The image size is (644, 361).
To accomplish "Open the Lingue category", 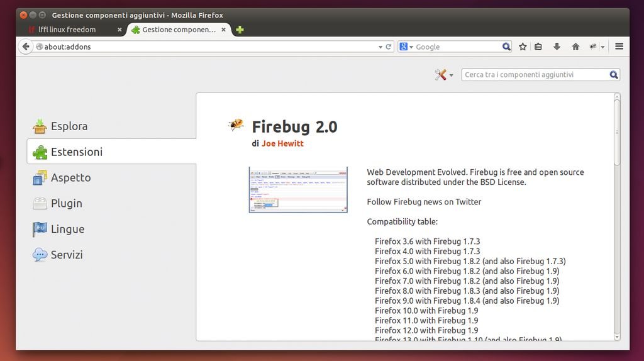I will [111, 229].
